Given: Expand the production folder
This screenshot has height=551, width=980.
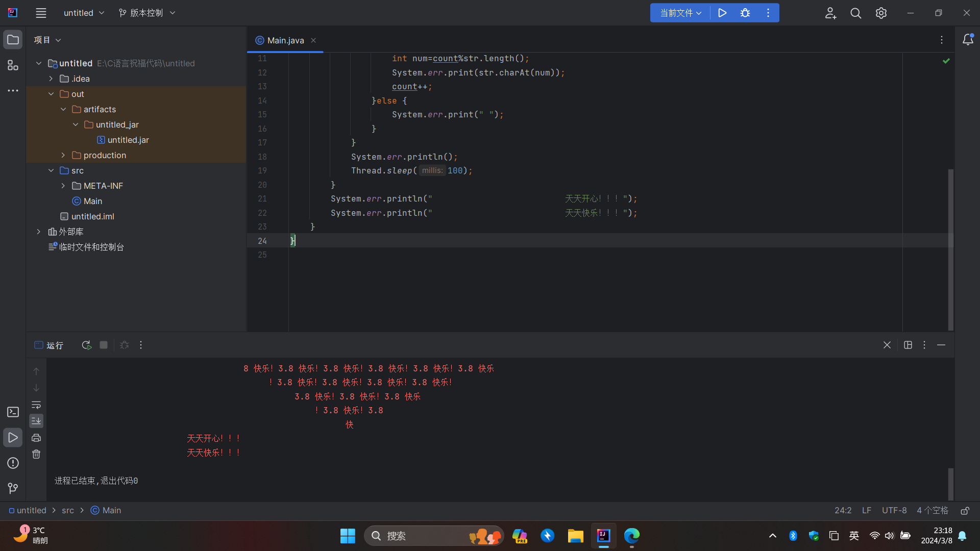Looking at the screenshot, I should click(x=63, y=155).
